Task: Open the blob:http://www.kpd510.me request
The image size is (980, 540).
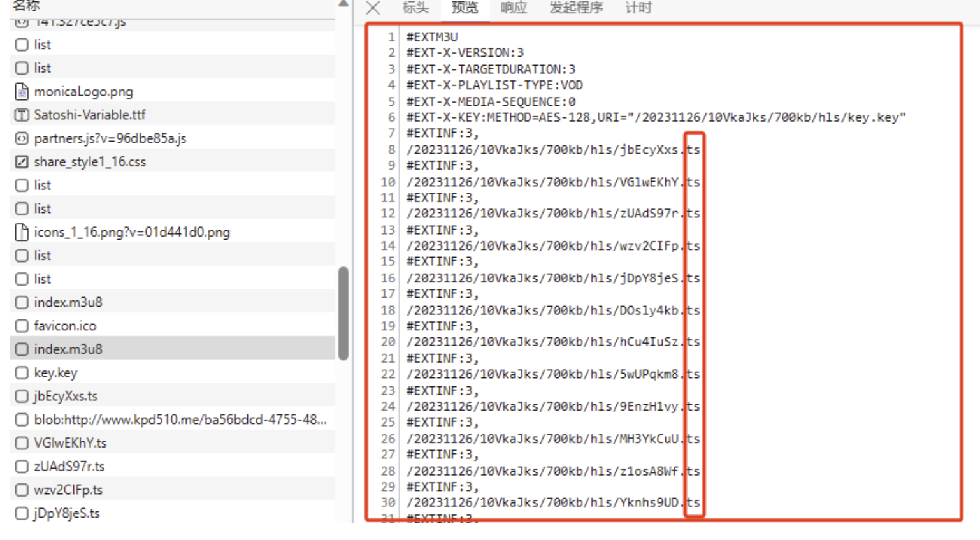Action: pos(180,420)
